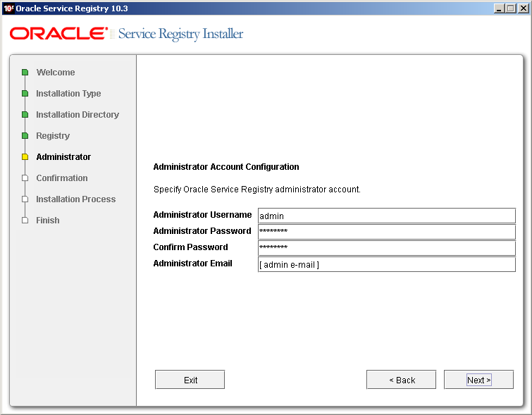
Task: Minimize the Oracle Service Registry window
Action: 498,8
